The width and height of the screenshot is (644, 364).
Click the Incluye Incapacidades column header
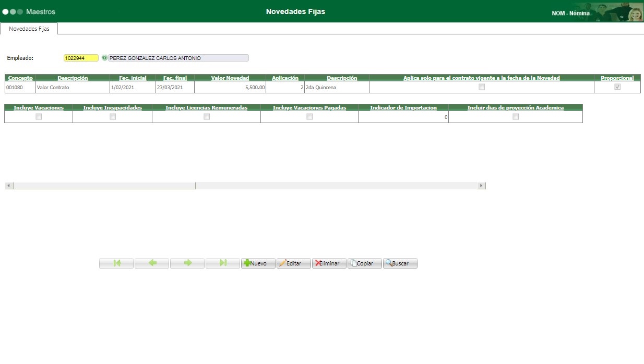point(112,107)
